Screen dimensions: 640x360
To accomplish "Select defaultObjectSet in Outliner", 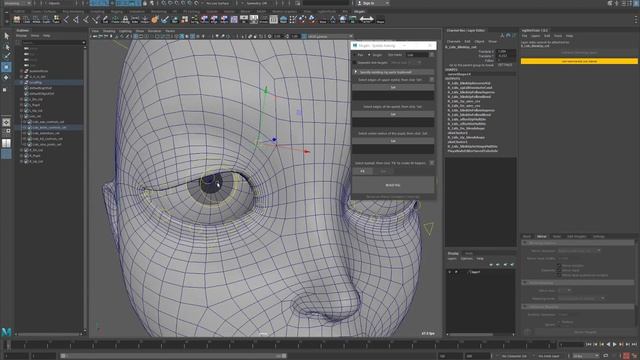I will [x=41, y=93].
